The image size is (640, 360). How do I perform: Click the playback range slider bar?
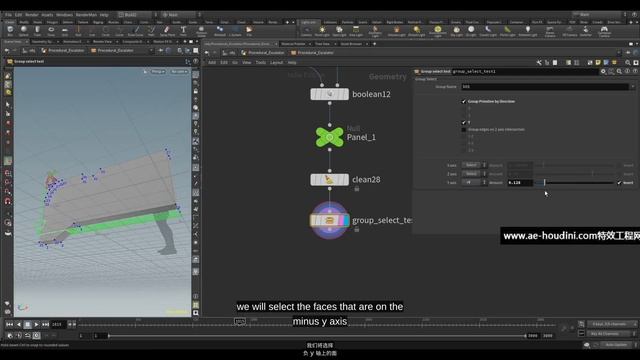pos(317,336)
